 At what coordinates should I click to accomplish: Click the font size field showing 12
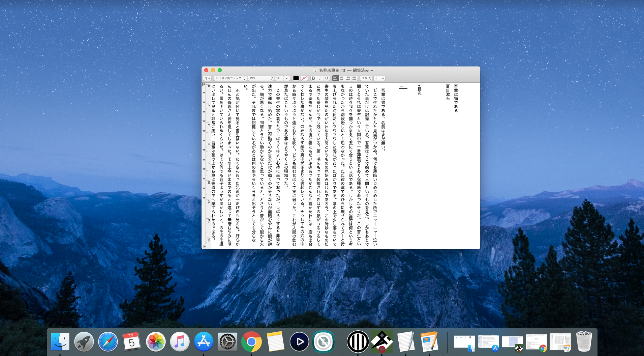[x=279, y=78]
